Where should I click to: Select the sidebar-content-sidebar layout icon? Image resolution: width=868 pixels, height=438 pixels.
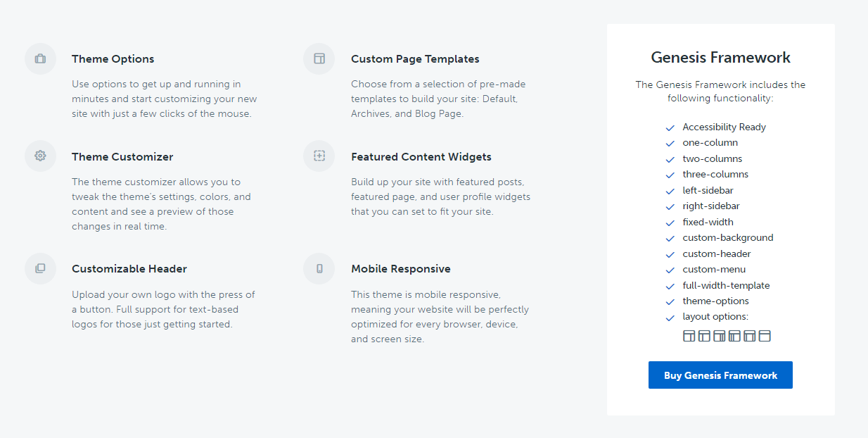749,336
